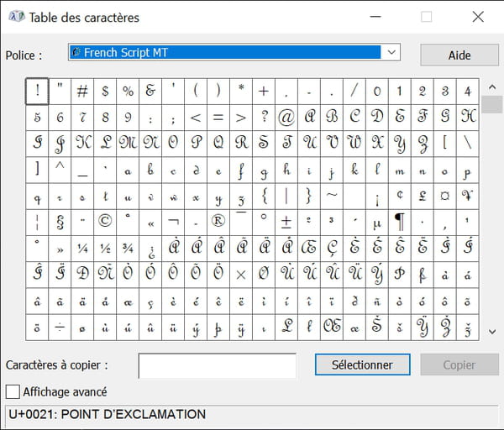The image size is (504, 430).
Task: Pick the registered trademark ® character
Action: tap(218, 223)
